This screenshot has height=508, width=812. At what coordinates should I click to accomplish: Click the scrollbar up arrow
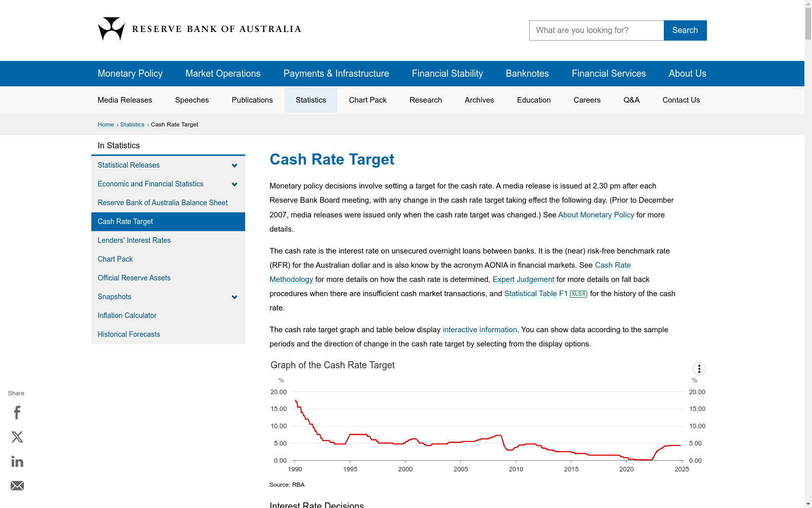pyautogui.click(x=808, y=4)
